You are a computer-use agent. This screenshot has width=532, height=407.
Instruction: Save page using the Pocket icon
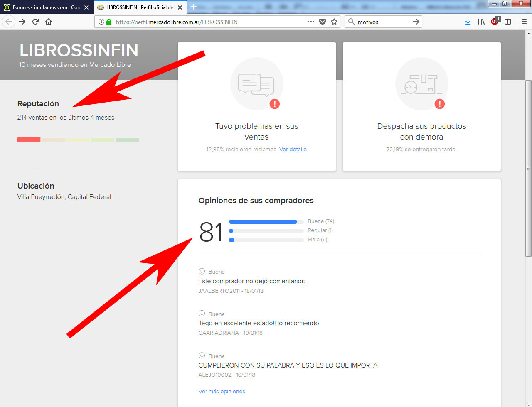point(323,22)
